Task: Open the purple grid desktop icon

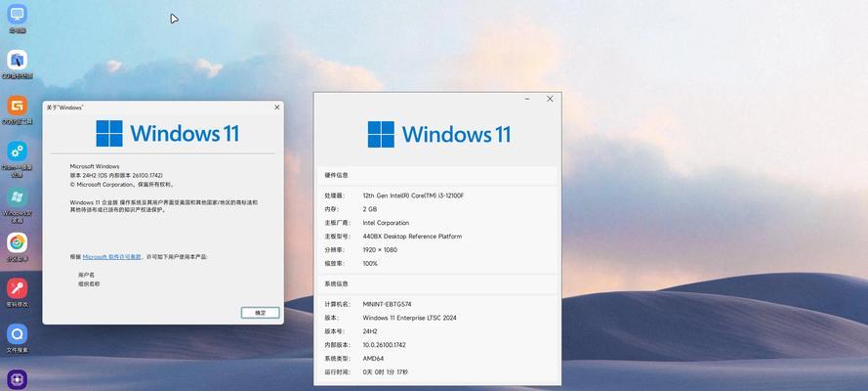Action: coord(18,380)
